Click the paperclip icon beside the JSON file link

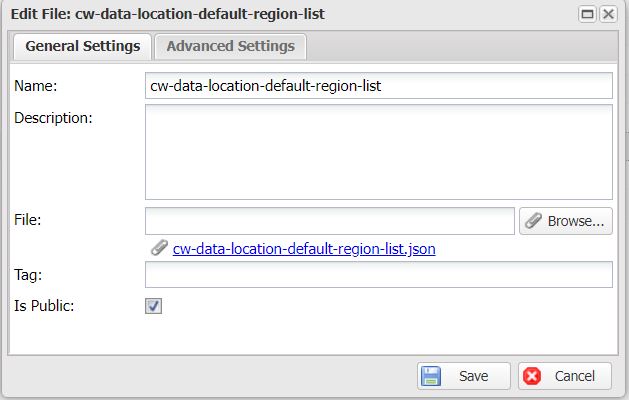[159, 248]
